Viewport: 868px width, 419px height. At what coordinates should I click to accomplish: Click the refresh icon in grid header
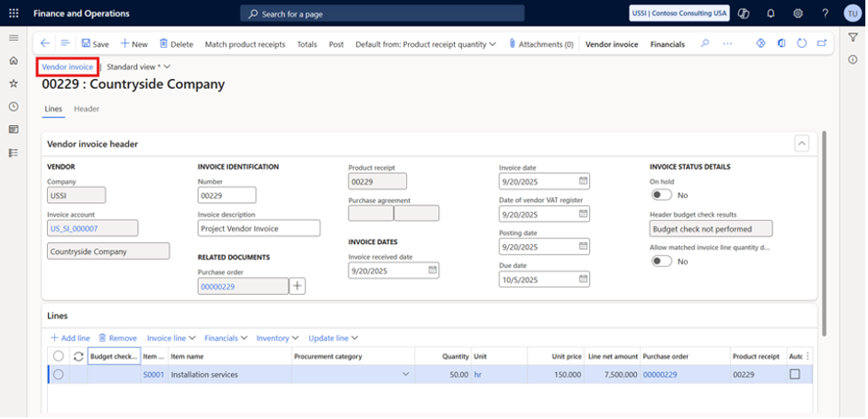click(78, 357)
